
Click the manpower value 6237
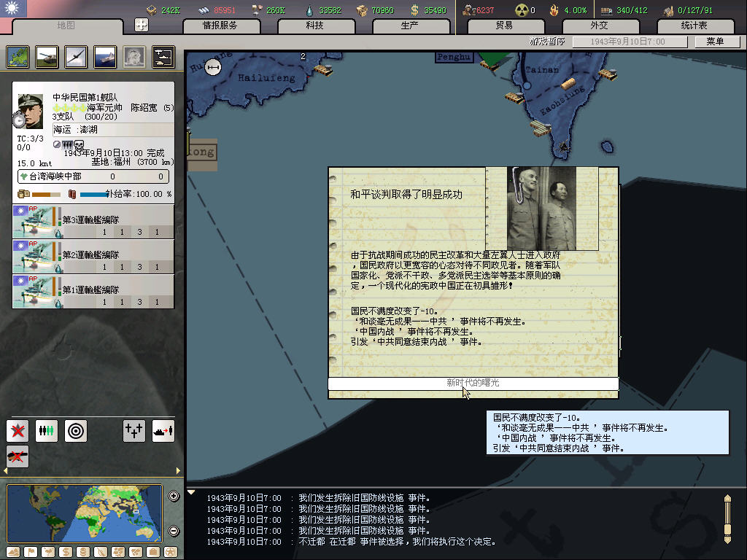point(485,10)
